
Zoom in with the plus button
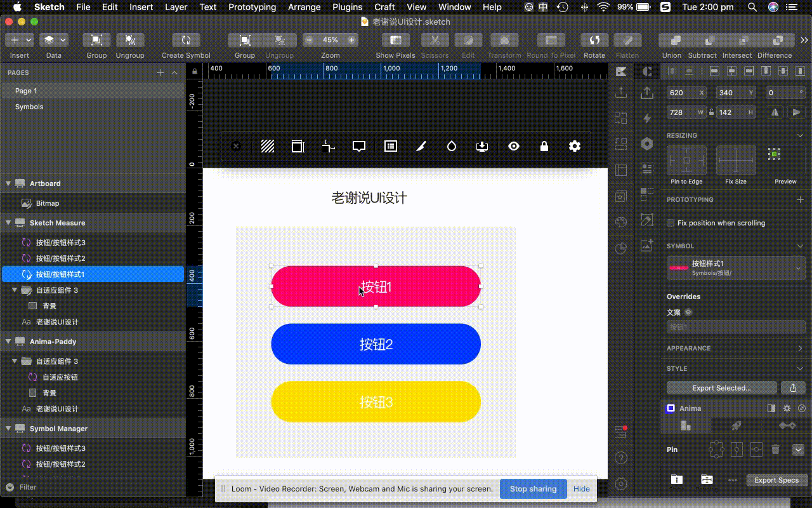351,40
